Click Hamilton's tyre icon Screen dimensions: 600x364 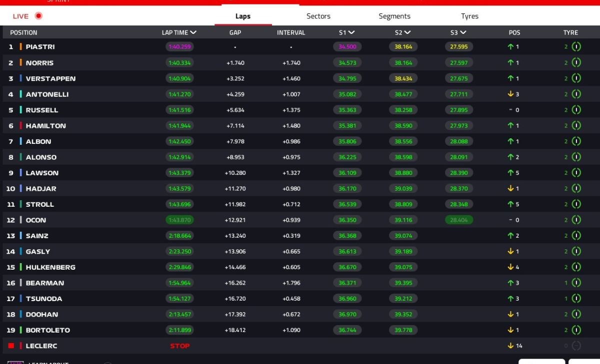pos(576,126)
